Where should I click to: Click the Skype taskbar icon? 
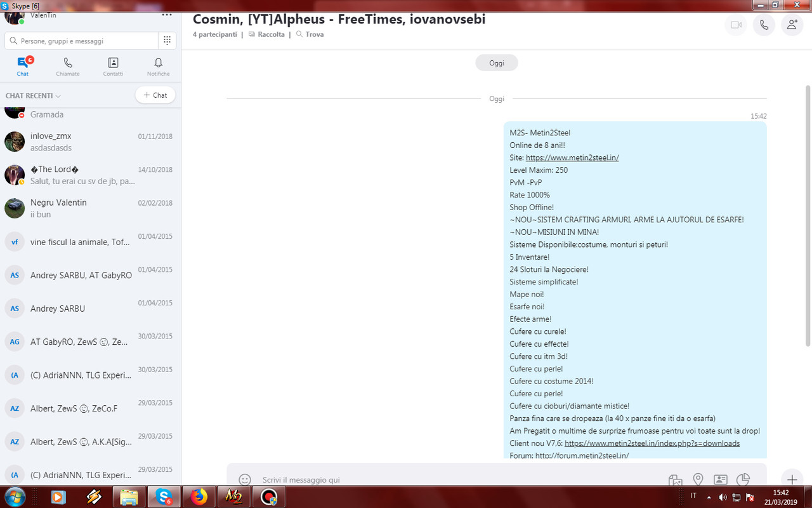[164, 497]
